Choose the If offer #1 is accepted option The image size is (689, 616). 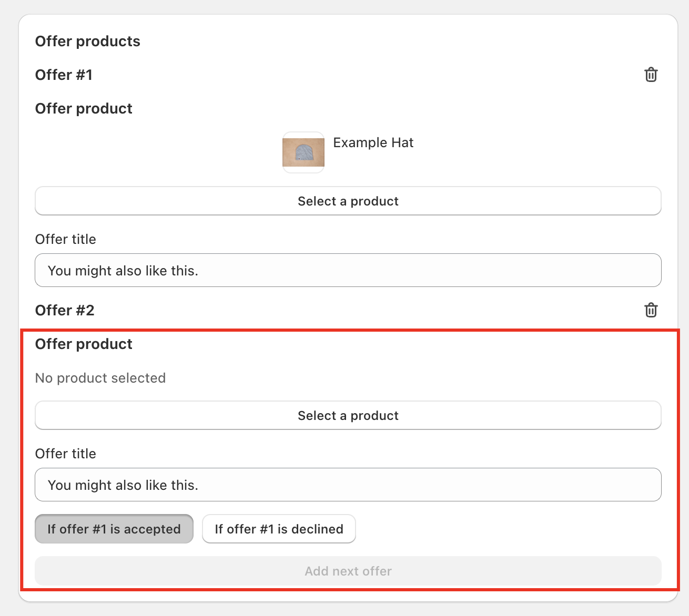[x=114, y=529]
